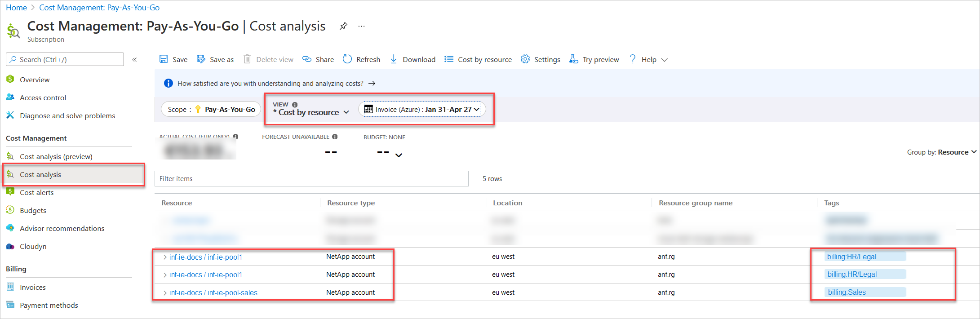Image resolution: width=980 pixels, height=319 pixels.
Task: Click the Cost by resource list icon
Action: (x=449, y=59)
